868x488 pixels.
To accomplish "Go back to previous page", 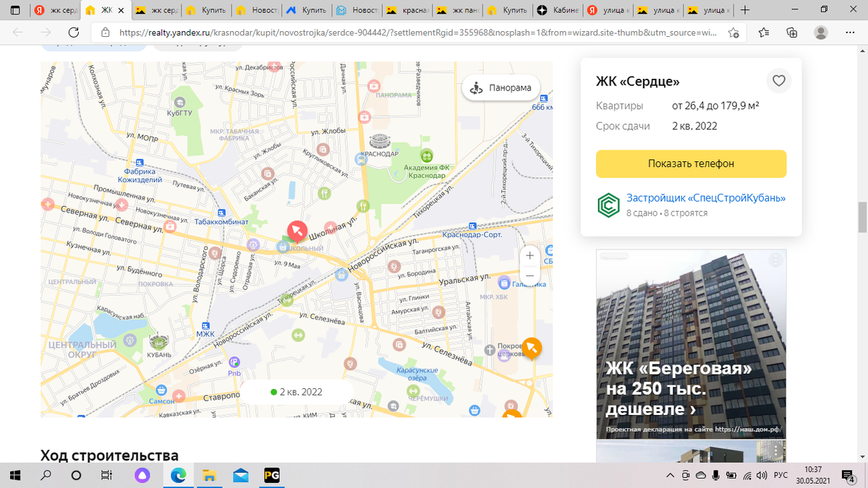I will (18, 33).
